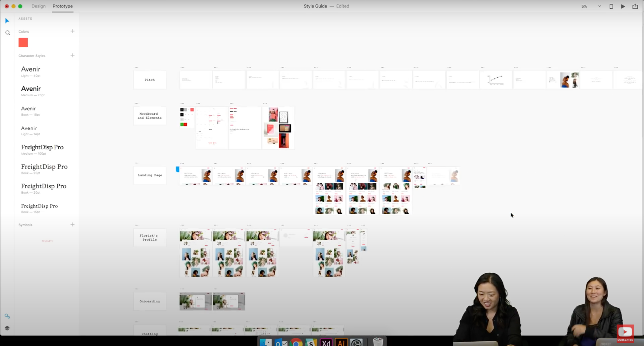The image size is (644, 346).
Task: Open the zoom percentage dropdown arrow
Action: point(599,6)
